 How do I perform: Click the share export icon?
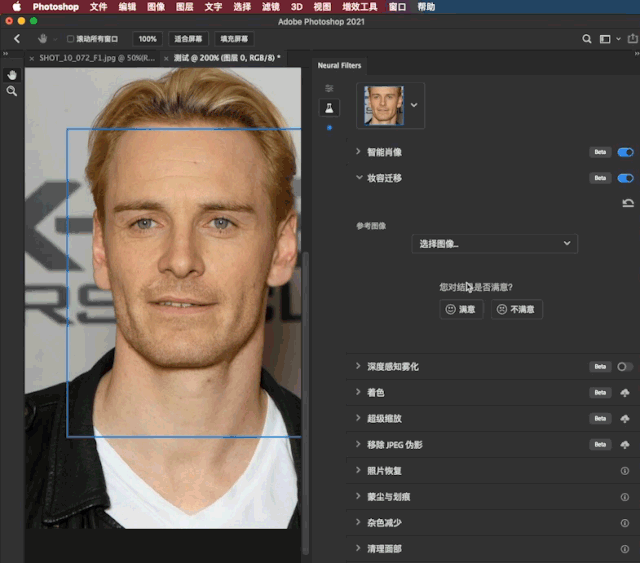[632, 38]
